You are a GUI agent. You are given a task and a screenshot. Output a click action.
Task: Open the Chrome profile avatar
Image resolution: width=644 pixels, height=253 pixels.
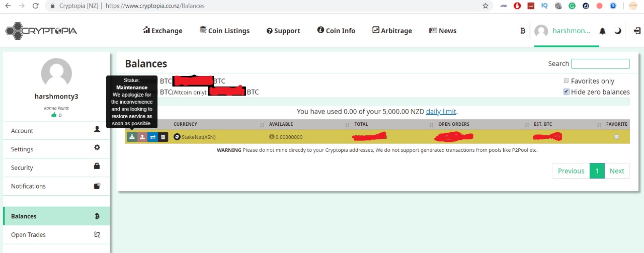click(x=633, y=6)
